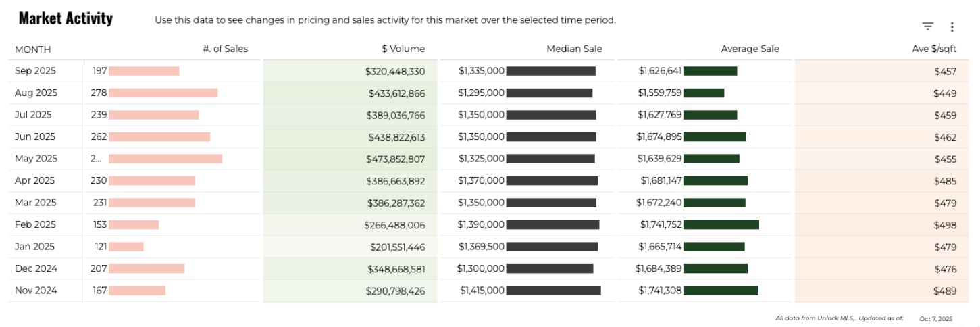The height and width of the screenshot is (327, 980).
Task: Click the Aug 2025 sales bar
Action: click(x=163, y=93)
